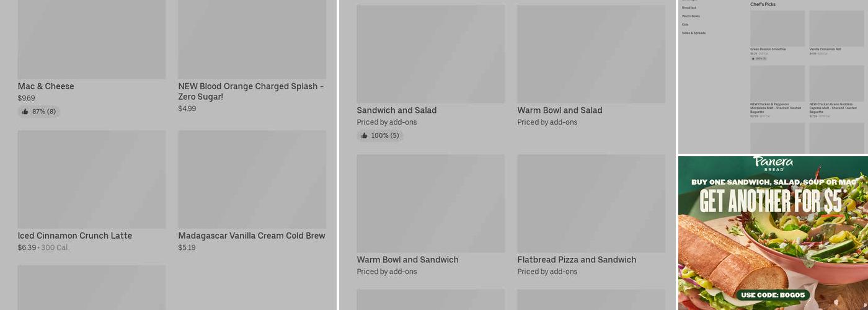Screen dimensions: 868x310
Task: Click the Panera Bread logo on the promo banner
Action: 773,164
